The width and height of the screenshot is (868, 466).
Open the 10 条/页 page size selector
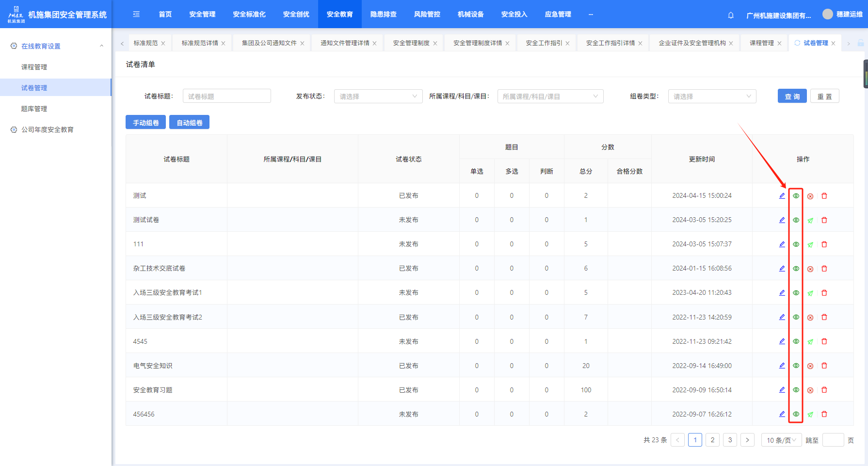click(x=781, y=440)
